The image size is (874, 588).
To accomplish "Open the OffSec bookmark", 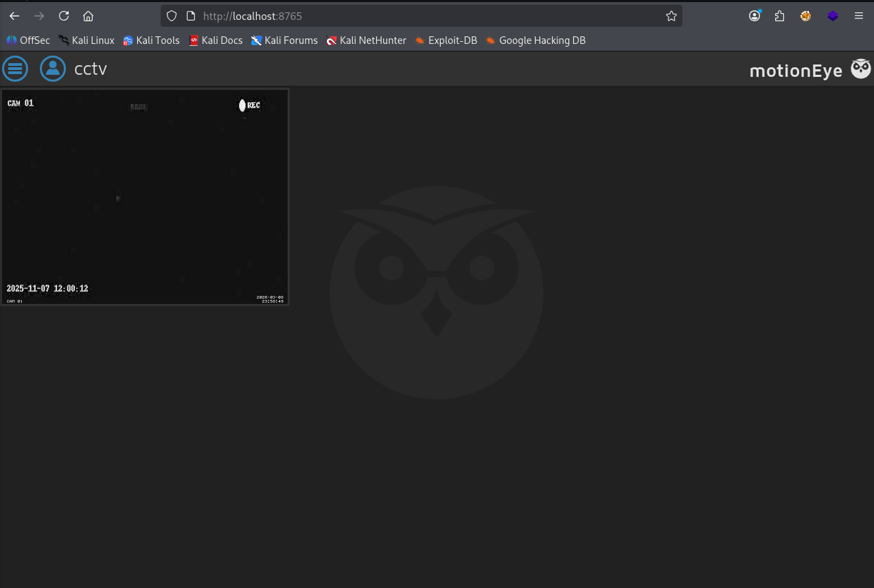I will coord(28,40).
